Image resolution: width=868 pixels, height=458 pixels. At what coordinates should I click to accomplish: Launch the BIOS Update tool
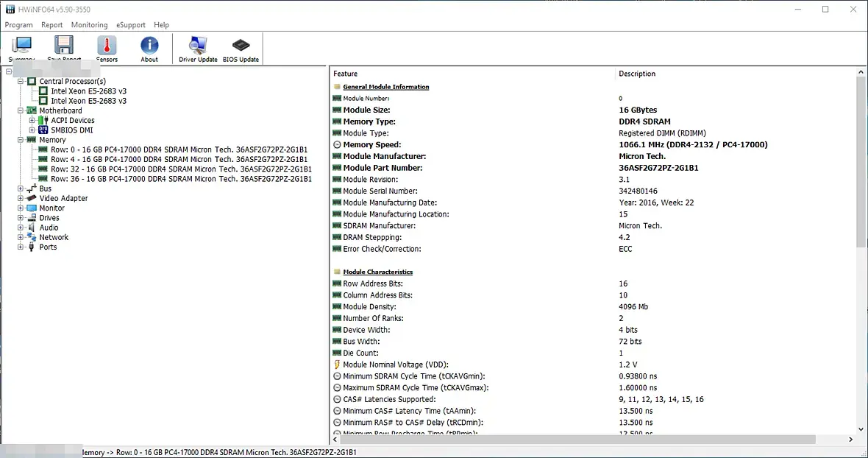tap(241, 48)
